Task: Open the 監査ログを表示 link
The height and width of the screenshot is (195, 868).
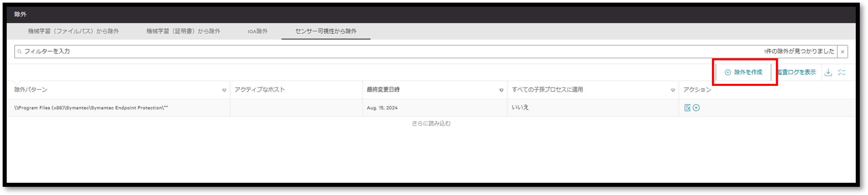Action: point(797,72)
